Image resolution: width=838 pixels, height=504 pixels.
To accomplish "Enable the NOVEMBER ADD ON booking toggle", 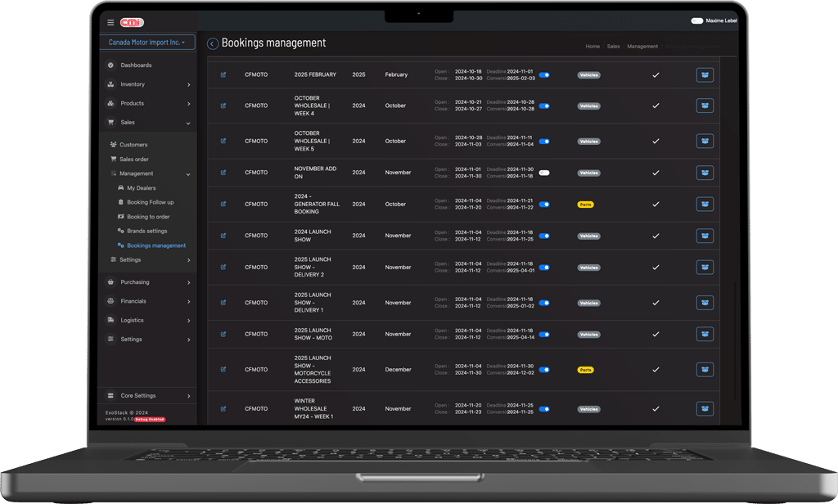I will [544, 173].
